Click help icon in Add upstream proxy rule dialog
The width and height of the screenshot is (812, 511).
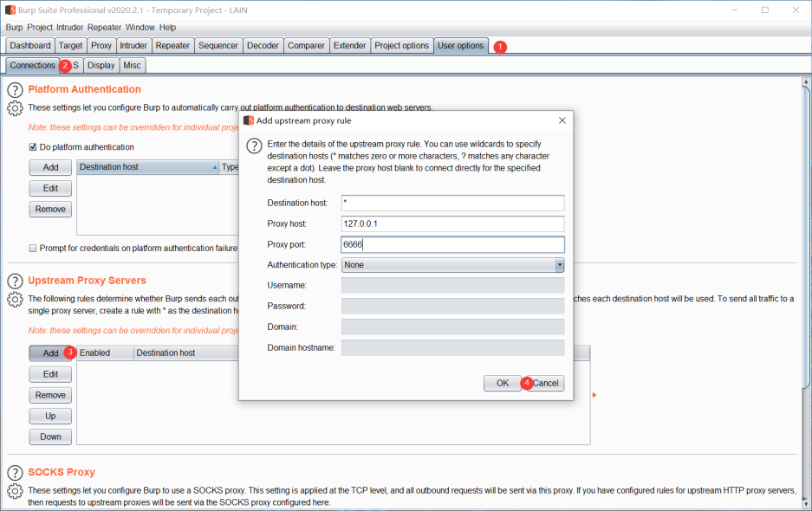(x=254, y=146)
